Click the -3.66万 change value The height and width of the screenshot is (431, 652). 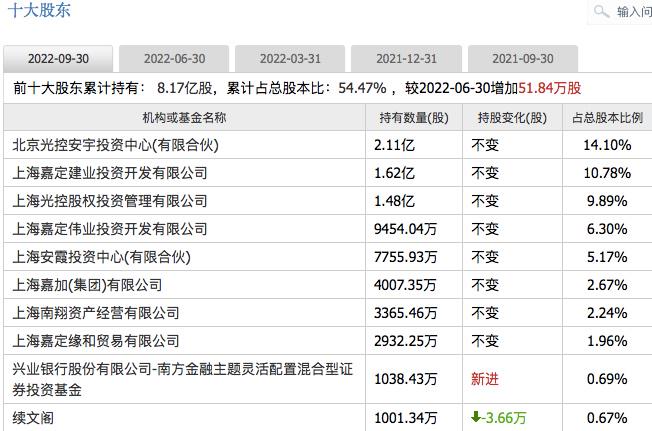[x=504, y=417]
